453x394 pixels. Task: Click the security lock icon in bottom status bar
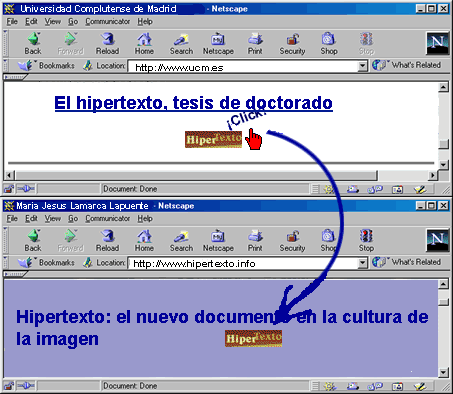tap(9, 386)
